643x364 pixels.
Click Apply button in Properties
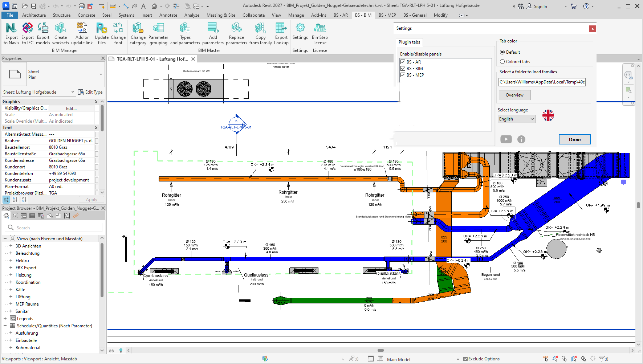91,200
